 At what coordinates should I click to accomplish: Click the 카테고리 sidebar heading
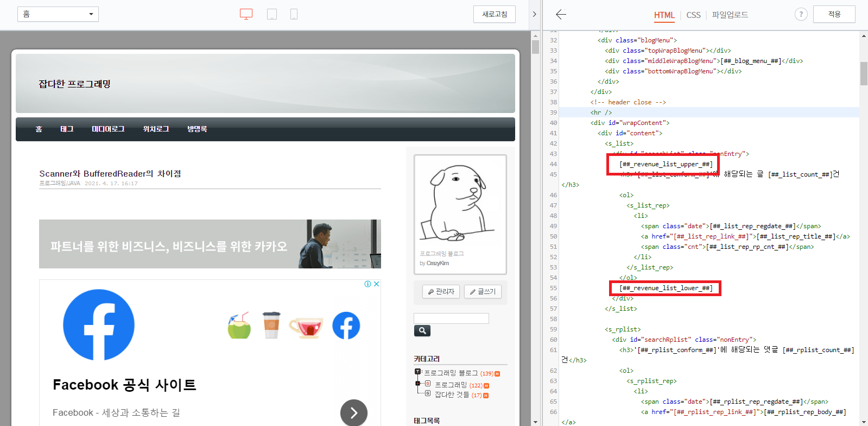[427, 359]
